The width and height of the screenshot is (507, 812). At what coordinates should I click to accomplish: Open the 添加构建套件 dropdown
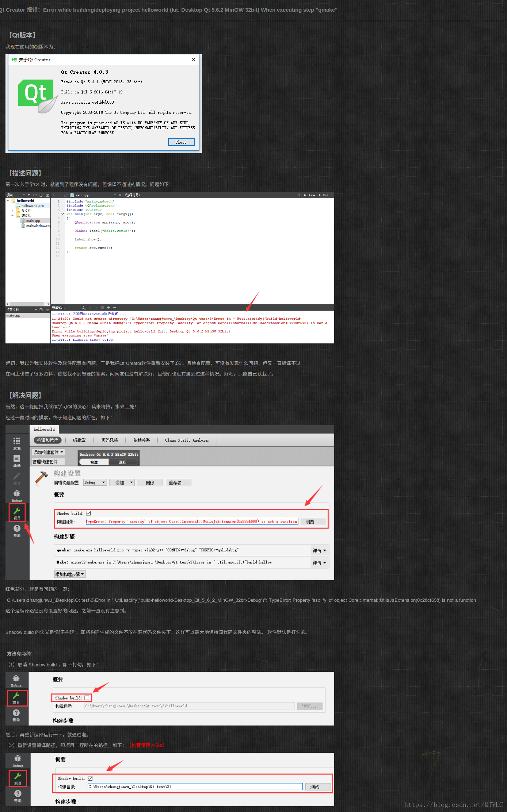click(x=48, y=452)
